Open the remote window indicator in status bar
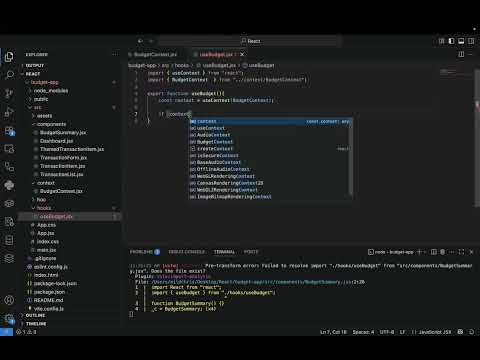The image size is (480, 360). tap(6, 332)
